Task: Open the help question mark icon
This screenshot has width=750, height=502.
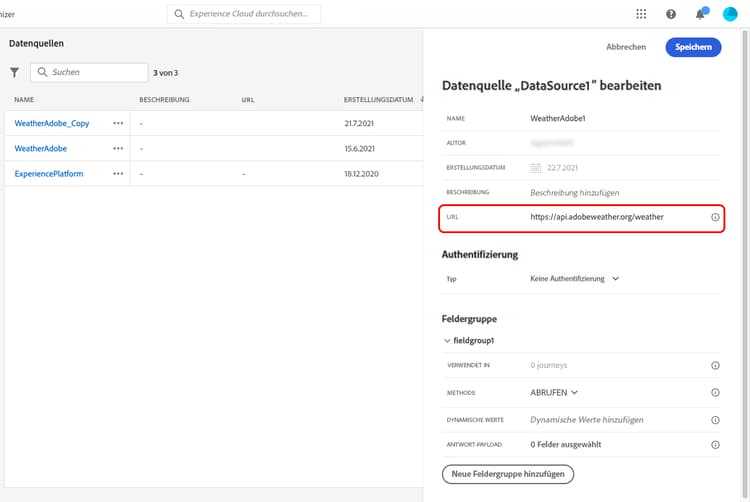Action: (x=671, y=14)
